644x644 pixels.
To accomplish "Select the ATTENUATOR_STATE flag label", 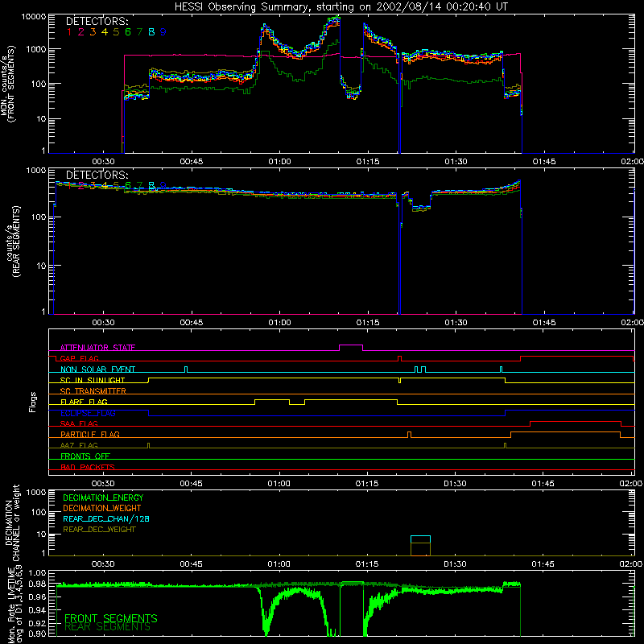I will [97, 348].
